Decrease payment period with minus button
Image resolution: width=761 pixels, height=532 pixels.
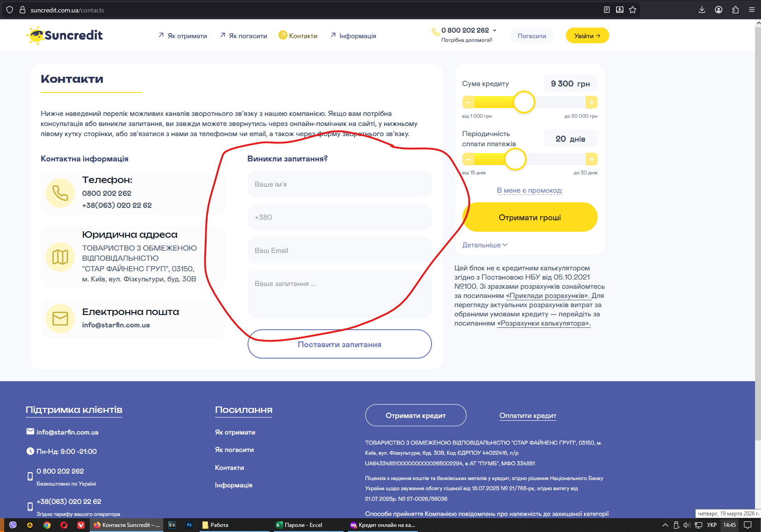click(x=468, y=159)
